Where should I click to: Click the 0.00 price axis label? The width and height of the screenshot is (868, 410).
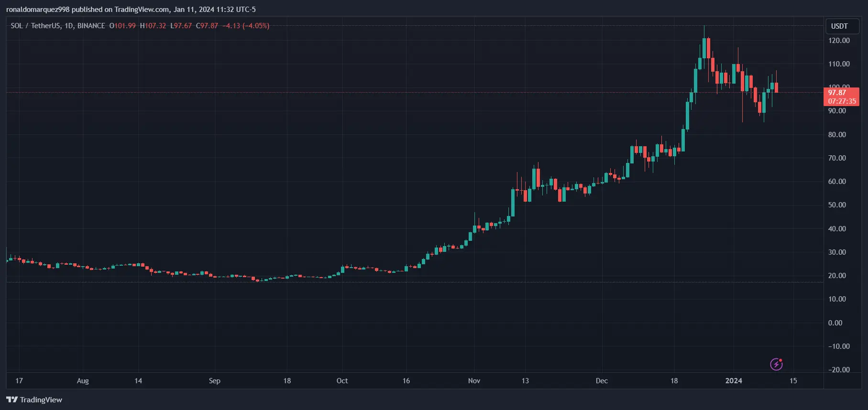tap(835, 323)
